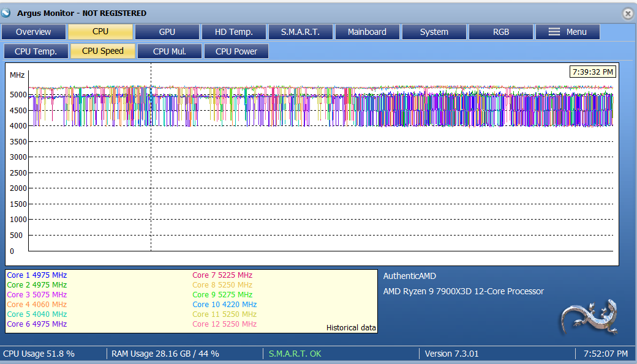Click the Core 10 4220 MHz legend entry
This screenshot has width=637, height=364.
(x=224, y=304)
